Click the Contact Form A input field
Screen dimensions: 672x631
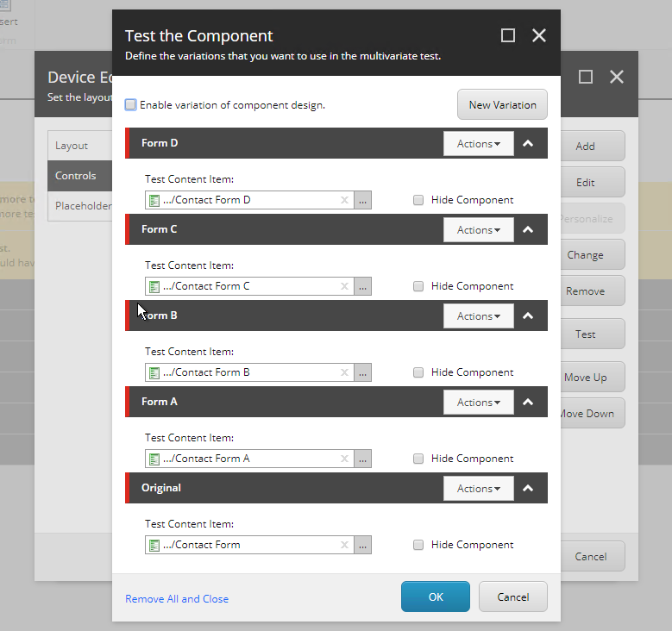point(250,459)
